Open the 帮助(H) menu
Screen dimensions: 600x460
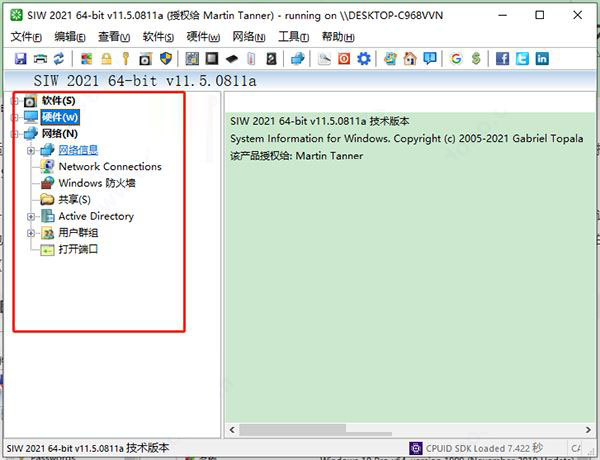pos(338,37)
